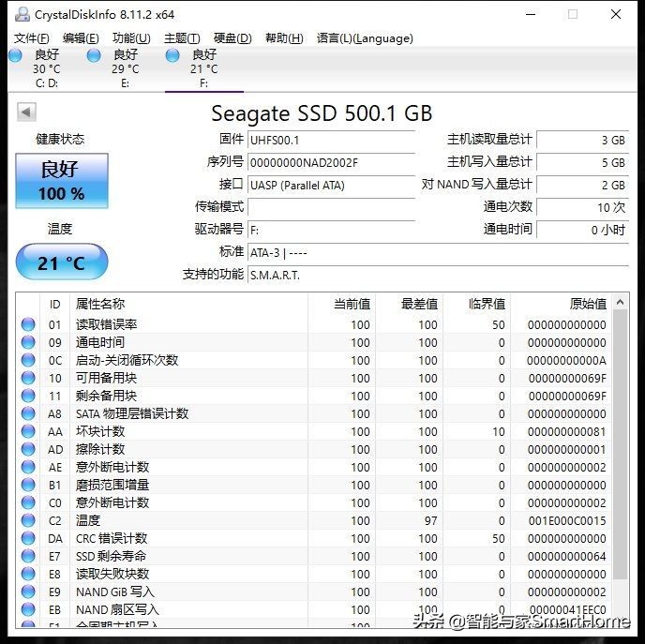This screenshot has height=644, width=645.
Task: Click the previous disk arrow button
Action: point(26,112)
